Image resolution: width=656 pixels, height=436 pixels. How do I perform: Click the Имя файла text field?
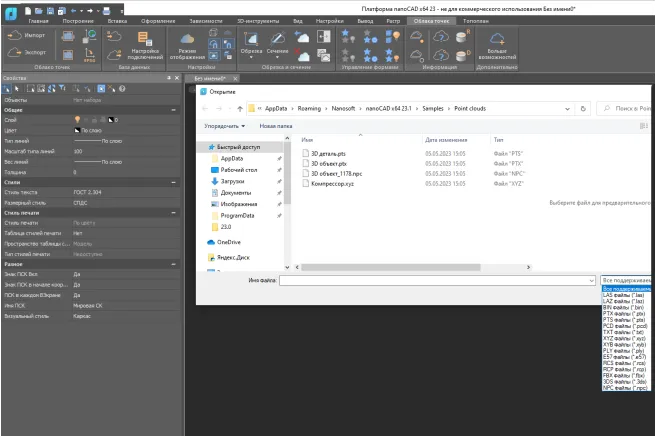pyautogui.click(x=433, y=280)
